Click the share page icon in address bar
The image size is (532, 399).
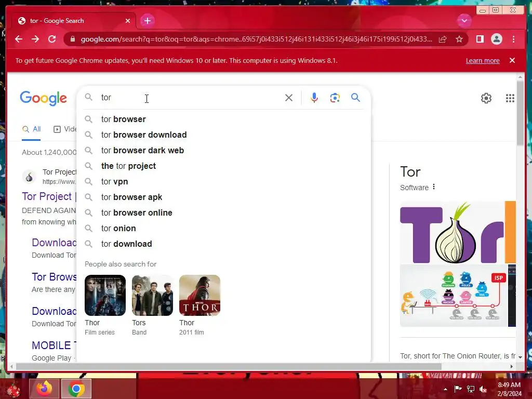coord(443,39)
